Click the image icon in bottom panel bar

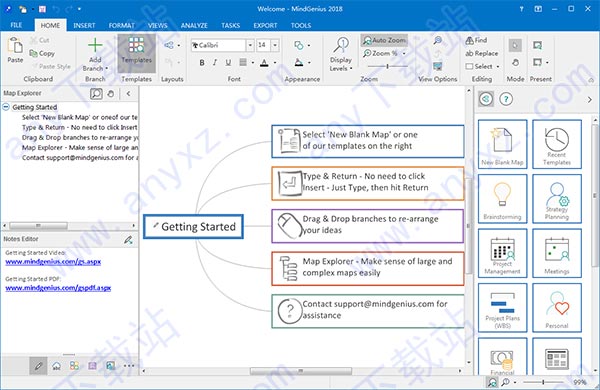pos(111,366)
